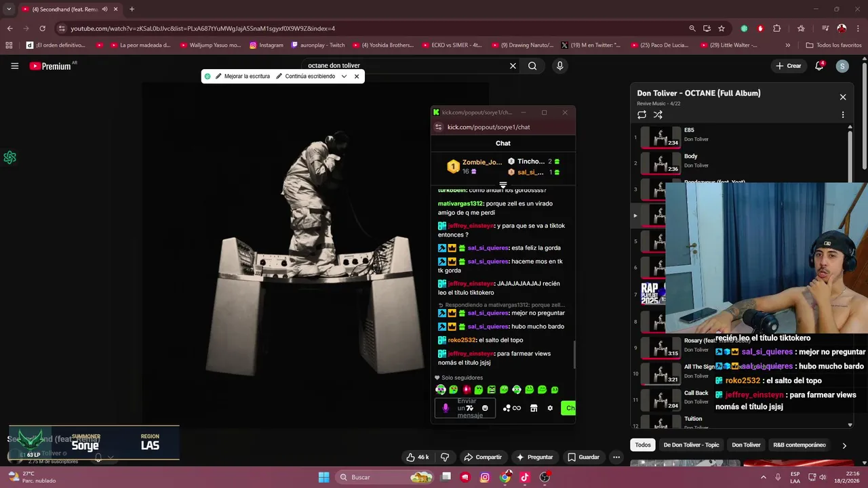Viewport: 868px width, 488px height.
Task: Expand writing suggestions dropdown chevron
Action: 344,77
